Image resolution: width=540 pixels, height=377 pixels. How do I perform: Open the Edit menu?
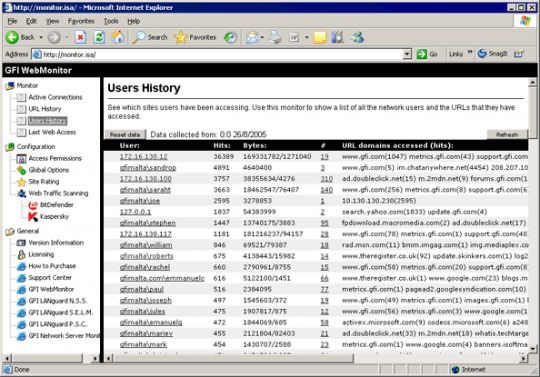31,21
